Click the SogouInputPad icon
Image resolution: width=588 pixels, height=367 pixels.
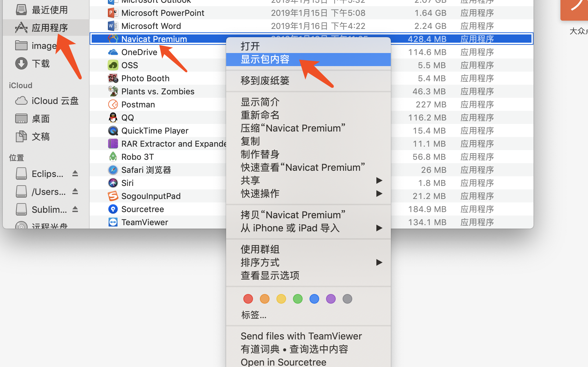tap(113, 196)
